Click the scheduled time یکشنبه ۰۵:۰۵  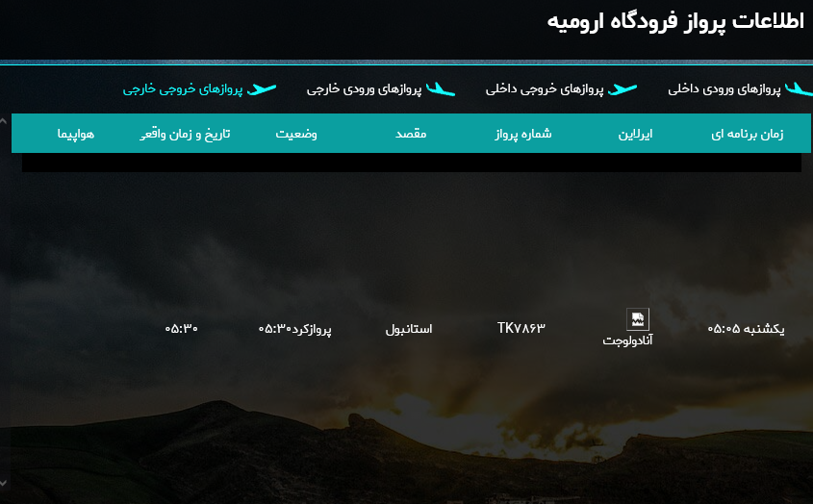[x=746, y=329]
